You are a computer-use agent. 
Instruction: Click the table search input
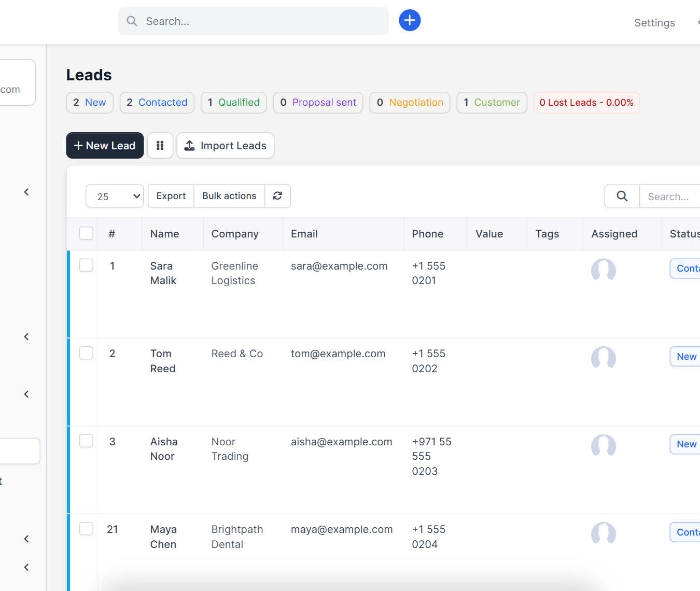(670, 196)
